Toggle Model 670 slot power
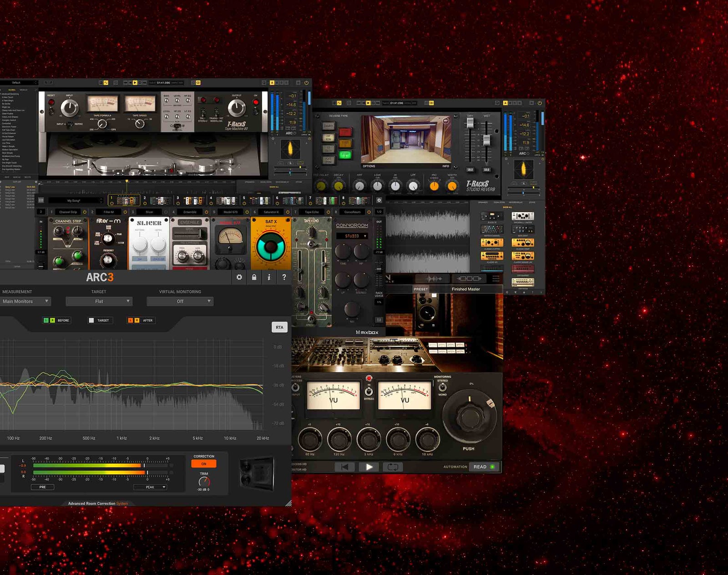Viewport: 728px width, 575px height. tap(247, 212)
